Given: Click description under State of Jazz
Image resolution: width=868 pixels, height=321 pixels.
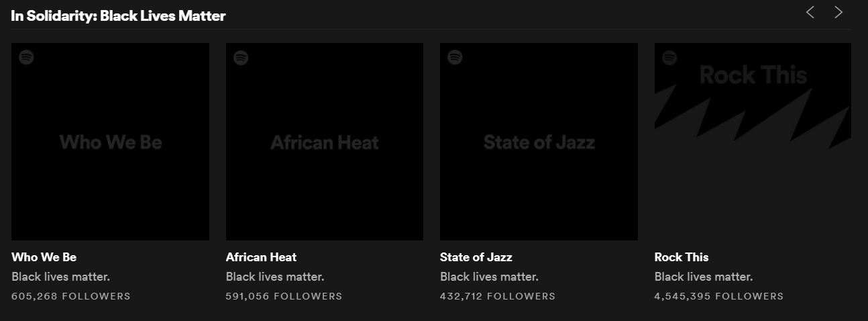Looking at the screenshot, I should point(489,277).
